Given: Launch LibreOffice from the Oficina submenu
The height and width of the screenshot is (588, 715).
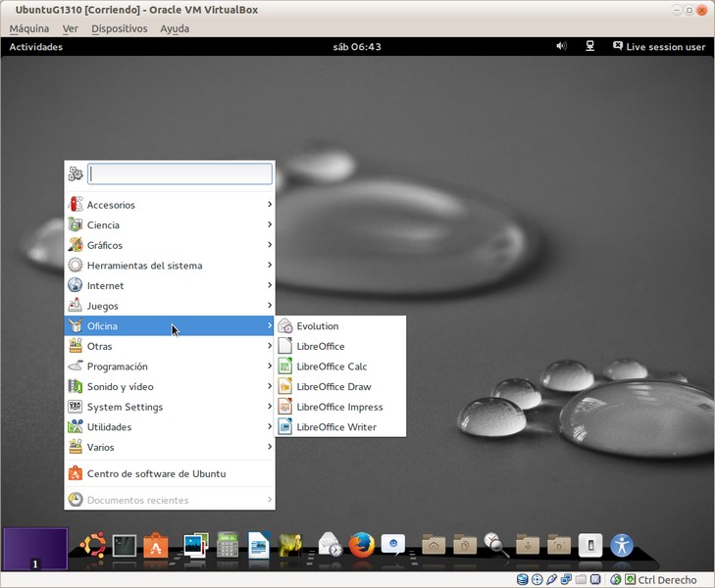Looking at the screenshot, I should point(340,346).
